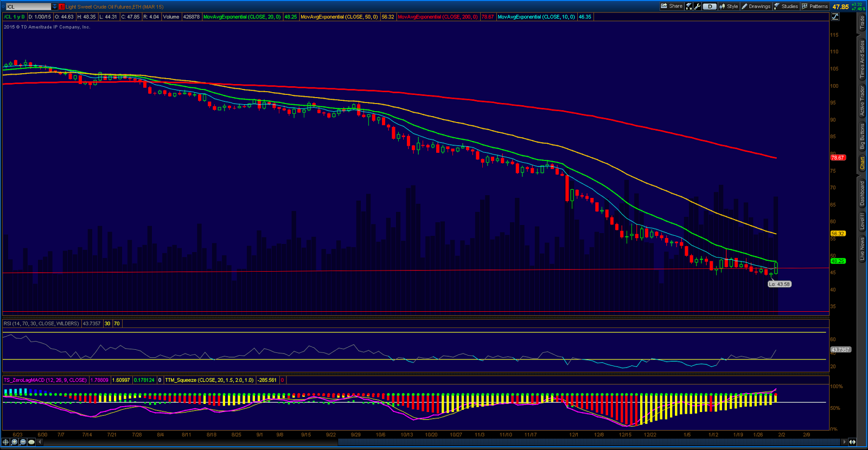The height and width of the screenshot is (450, 868).
Task: Click the scroll left arrow under the chart
Action: 40,442
